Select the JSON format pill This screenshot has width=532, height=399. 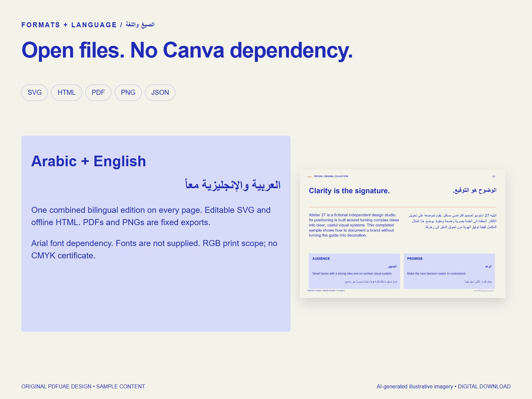point(160,92)
